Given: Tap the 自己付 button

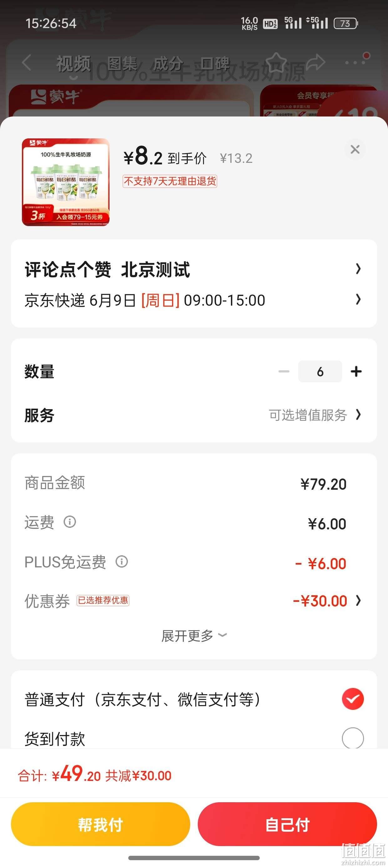Looking at the screenshot, I should pyautogui.click(x=287, y=824).
